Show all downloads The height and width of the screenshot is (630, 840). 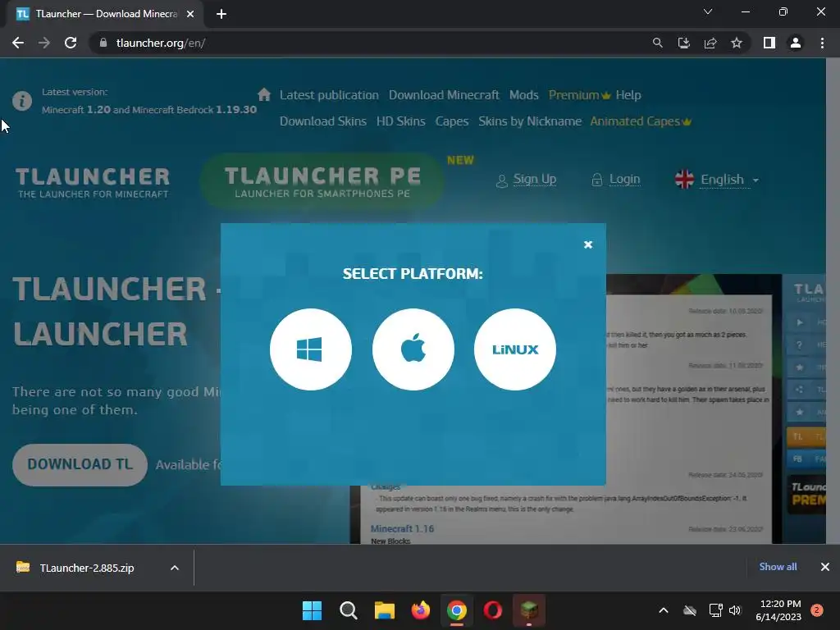pyautogui.click(x=778, y=567)
